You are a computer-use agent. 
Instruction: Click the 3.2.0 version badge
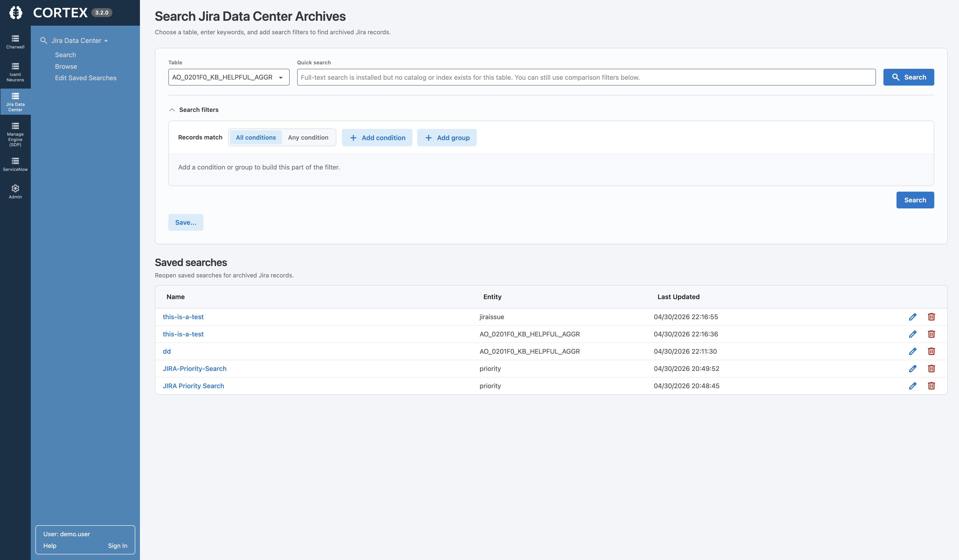[102, 13]
